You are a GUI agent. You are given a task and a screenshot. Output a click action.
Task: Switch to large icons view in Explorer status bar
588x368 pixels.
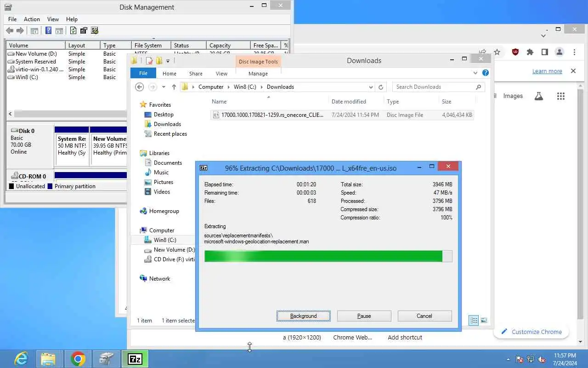[x=483, y=320]
